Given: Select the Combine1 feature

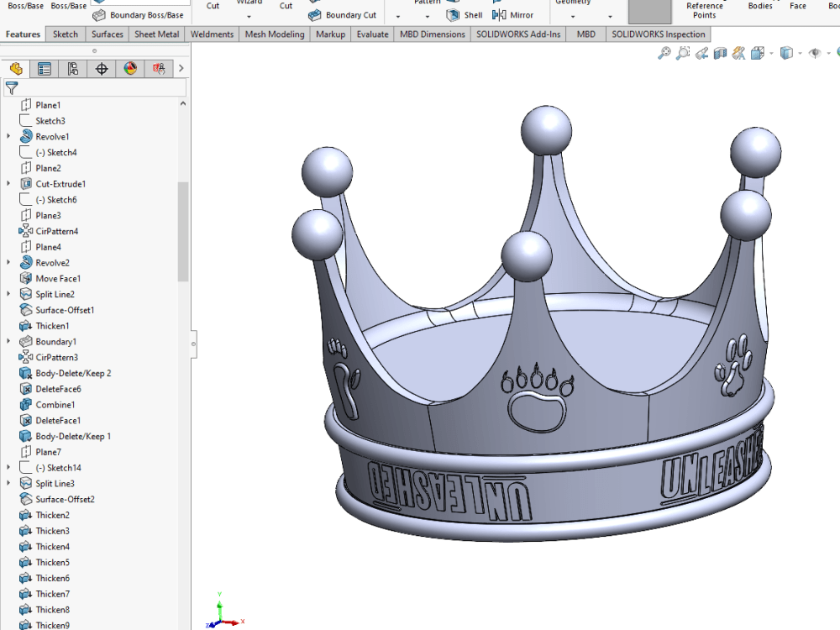Looking at the screenshot, I should point(47,405).
